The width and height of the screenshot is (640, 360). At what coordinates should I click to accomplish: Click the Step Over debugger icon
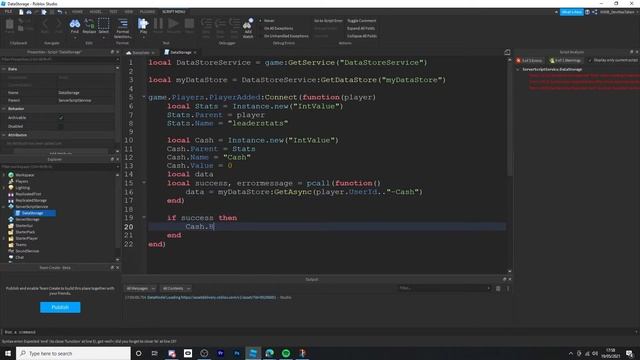(x=220, y=24)
